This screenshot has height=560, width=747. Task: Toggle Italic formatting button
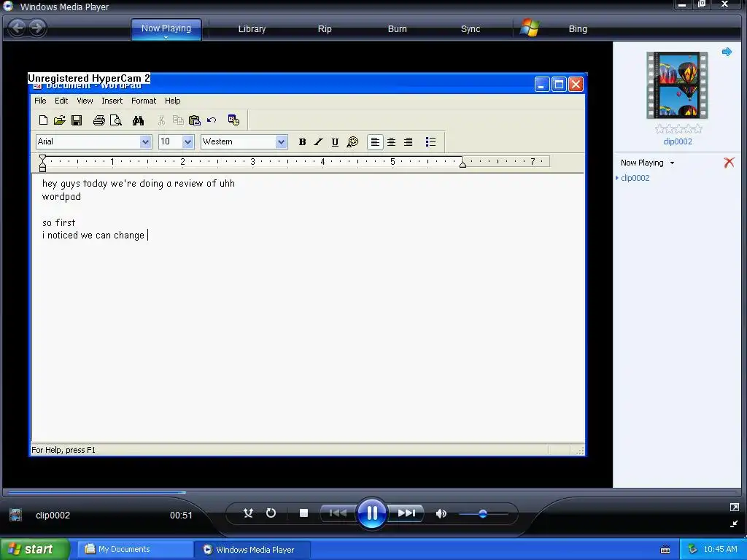tap(318, 142)
